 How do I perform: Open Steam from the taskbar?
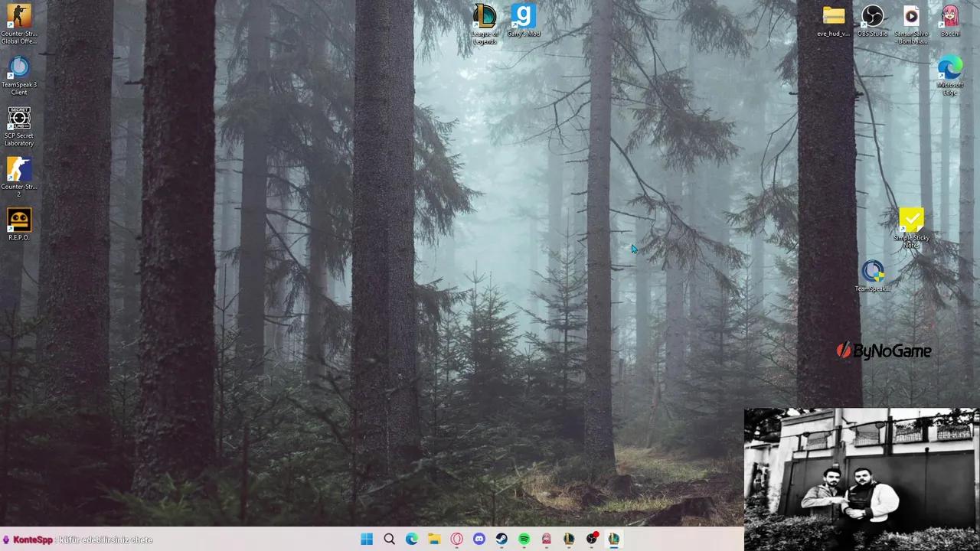coord(501,540)
